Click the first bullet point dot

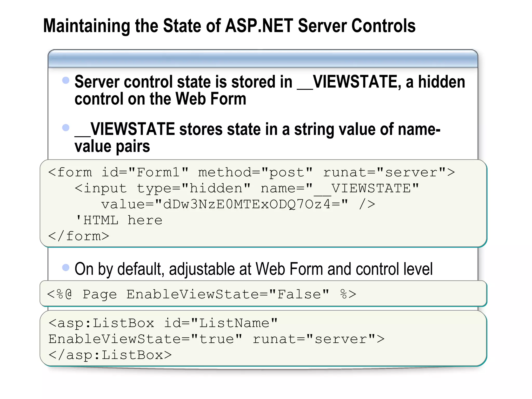(66, 80)
